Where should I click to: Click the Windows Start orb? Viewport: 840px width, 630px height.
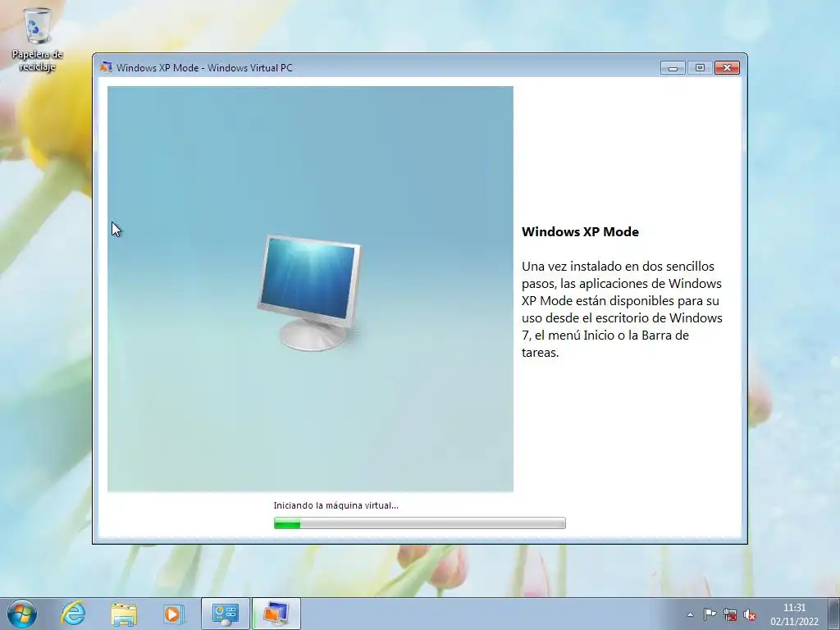[x=22, y=614]
